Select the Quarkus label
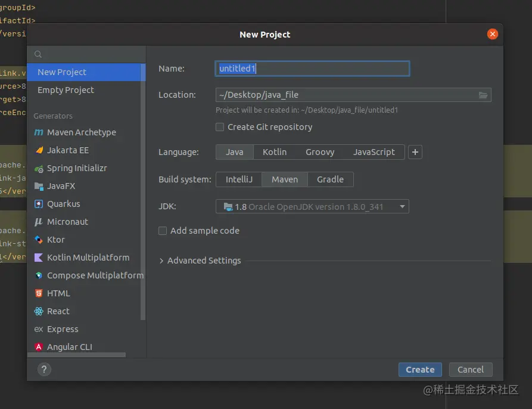The height and width of the screenshot is (409, 532). [x=63, y=204]
